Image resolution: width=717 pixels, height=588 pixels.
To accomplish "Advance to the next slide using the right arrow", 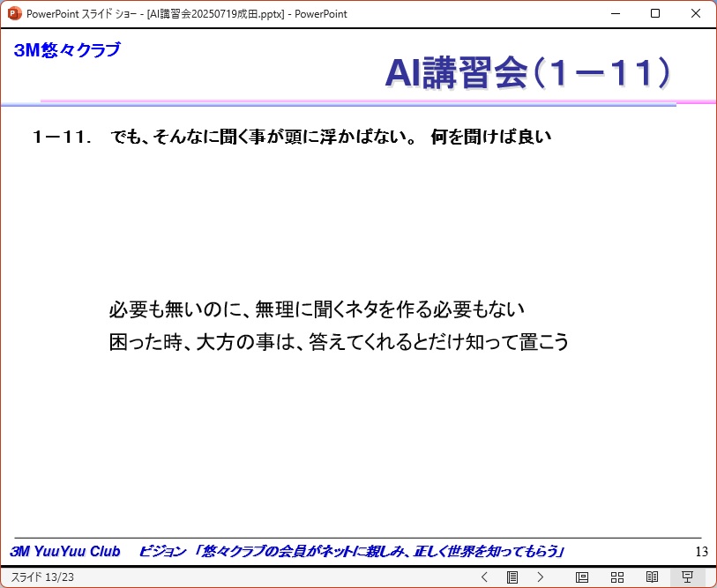I will [x=541, y=577].
